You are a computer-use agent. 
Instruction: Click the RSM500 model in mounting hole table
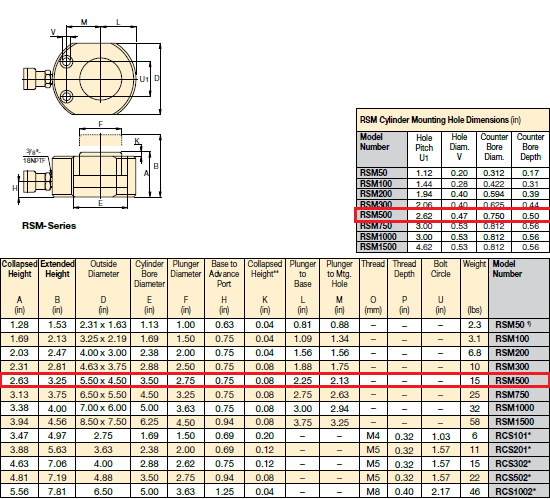click(376, 215)
